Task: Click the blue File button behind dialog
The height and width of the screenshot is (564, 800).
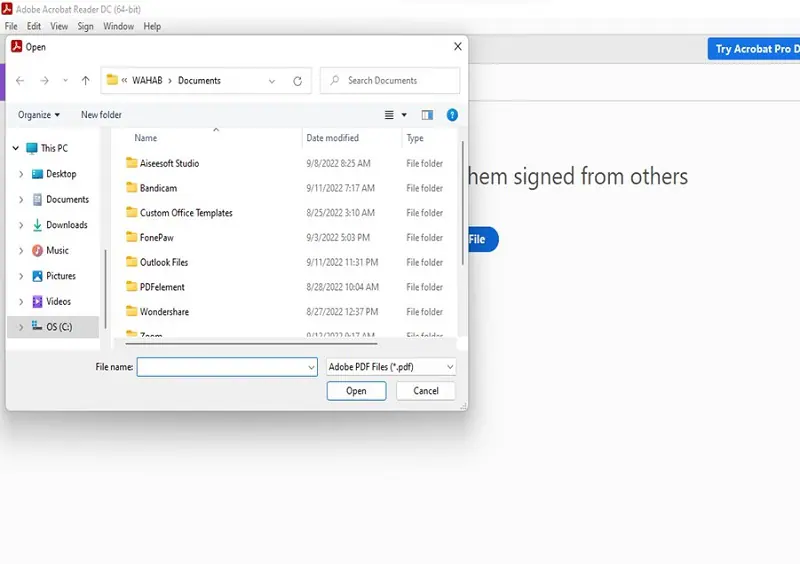Action: click(483, 239)
